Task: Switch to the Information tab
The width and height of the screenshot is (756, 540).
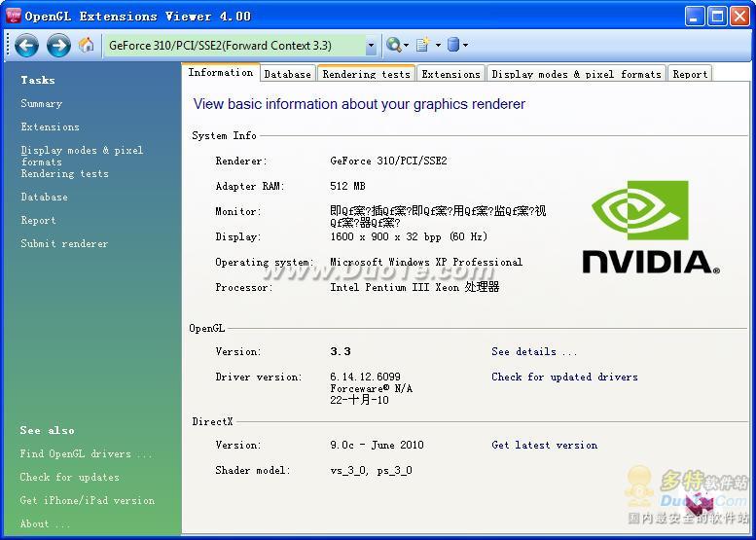Action: pos(220,72)
